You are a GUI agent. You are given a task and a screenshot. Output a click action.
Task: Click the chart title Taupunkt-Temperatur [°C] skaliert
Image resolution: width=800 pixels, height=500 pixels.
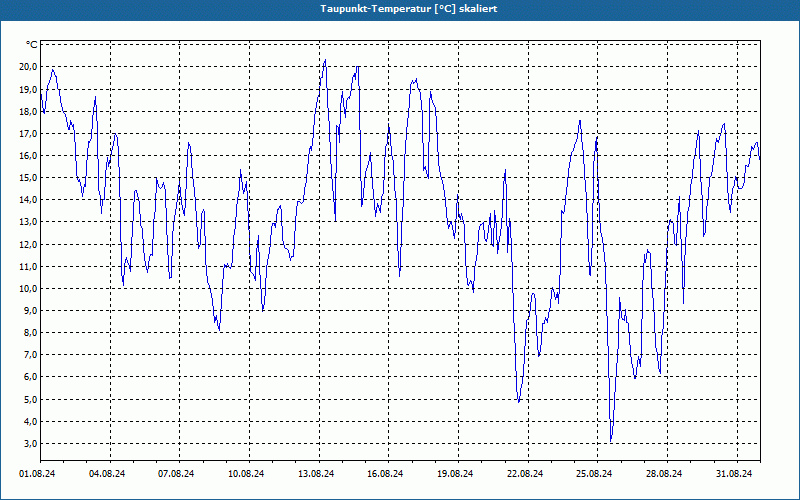[409, 9]
